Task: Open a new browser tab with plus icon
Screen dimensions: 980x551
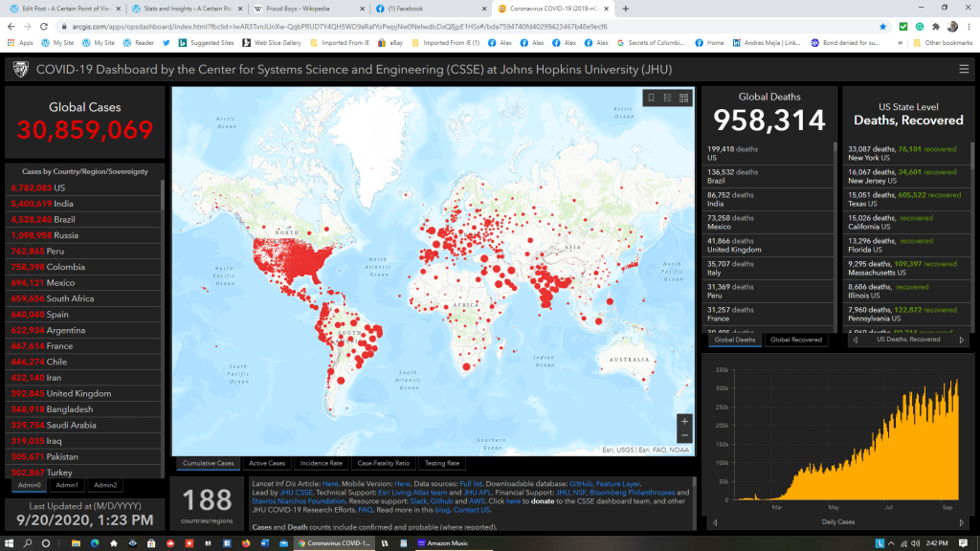Action: pos(626,9)
